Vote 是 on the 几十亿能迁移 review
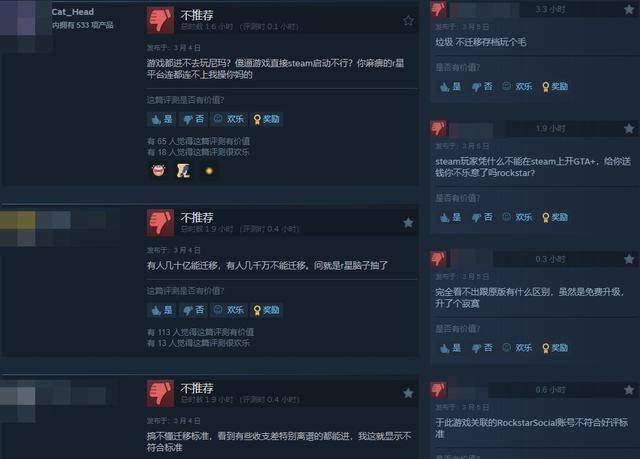The width and height of the screenshot is (640, 459). tap(162, 310)
